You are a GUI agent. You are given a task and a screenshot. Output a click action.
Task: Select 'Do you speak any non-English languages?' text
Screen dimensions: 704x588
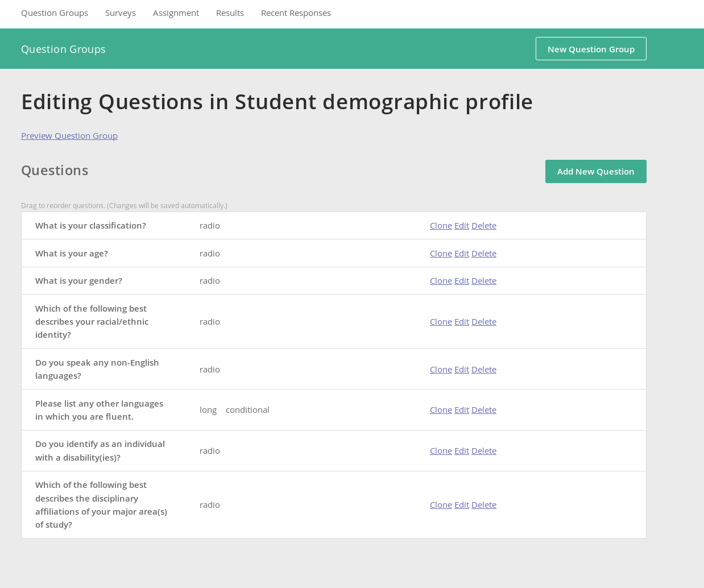(97, 369)
